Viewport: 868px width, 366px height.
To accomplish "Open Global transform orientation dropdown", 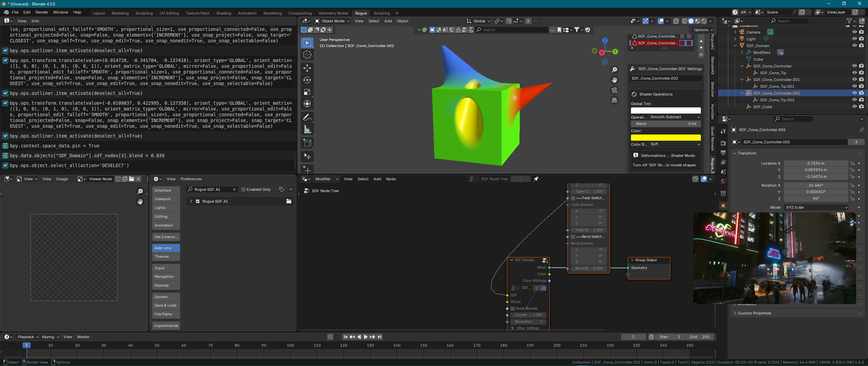I will [479, 21].
